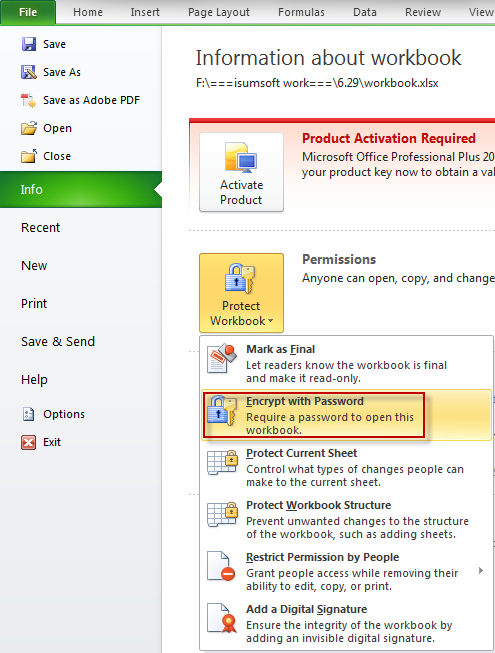Click the Save floppy disk icon
495x653 pixels.
(x=29, y=44)
